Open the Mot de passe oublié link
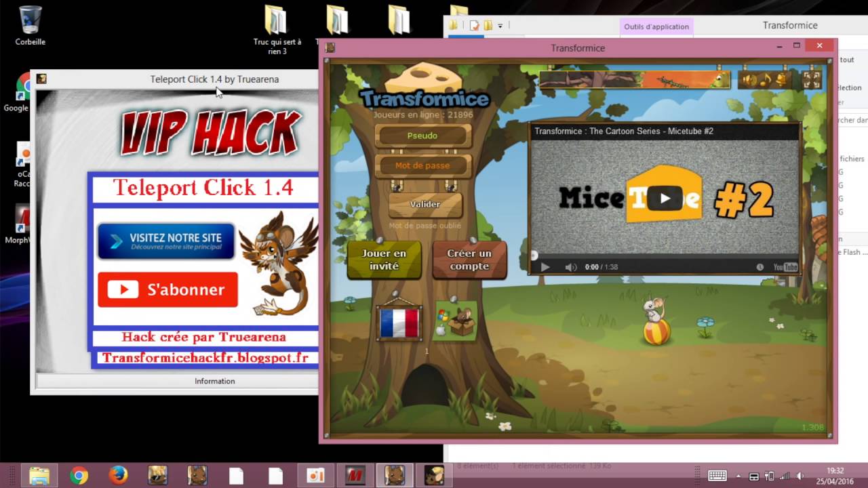 (425, 226)
